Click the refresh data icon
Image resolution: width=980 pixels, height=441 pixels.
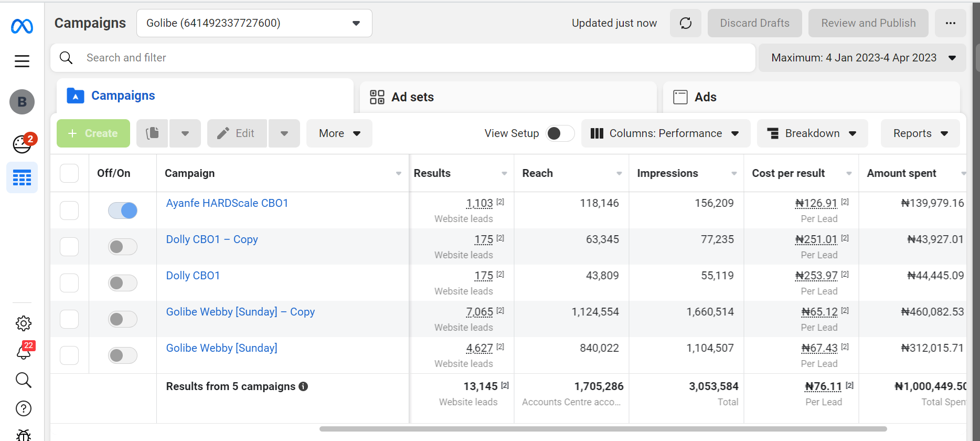point(686,23)
